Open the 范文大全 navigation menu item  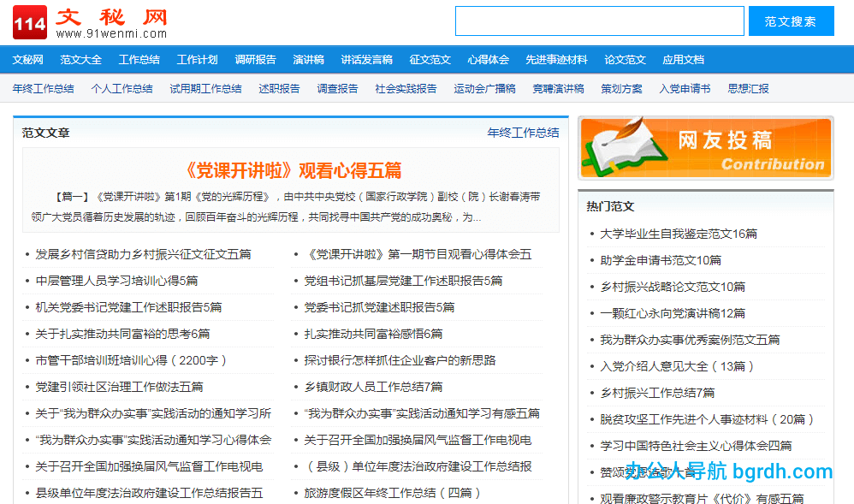[x=80, y=60]
